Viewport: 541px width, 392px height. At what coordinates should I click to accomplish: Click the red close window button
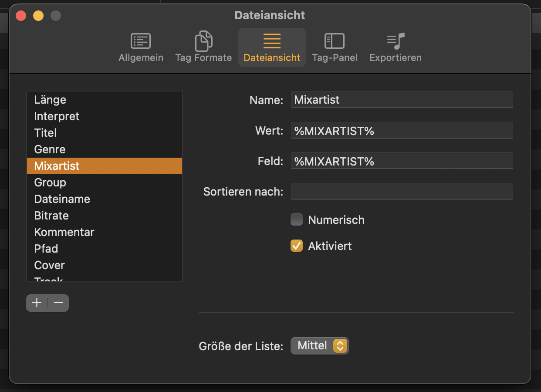[21, 16]
